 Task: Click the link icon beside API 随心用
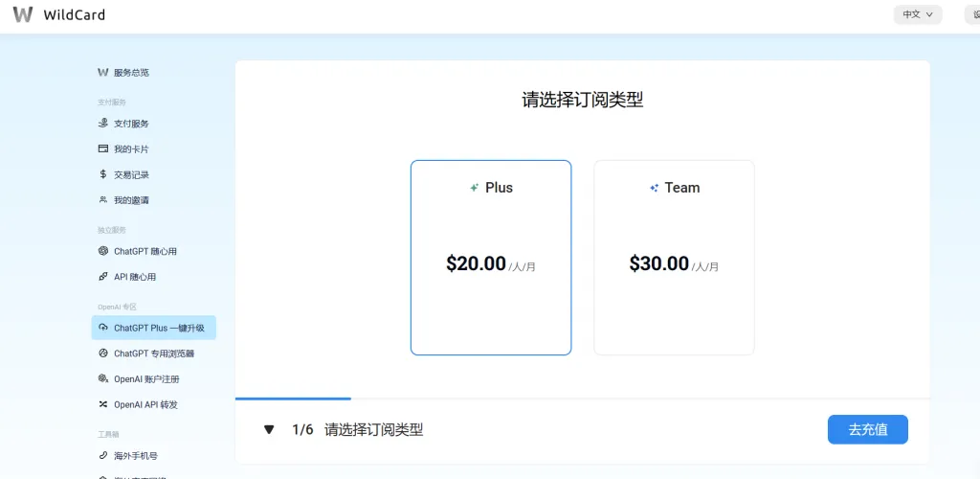tap(103, 277)
